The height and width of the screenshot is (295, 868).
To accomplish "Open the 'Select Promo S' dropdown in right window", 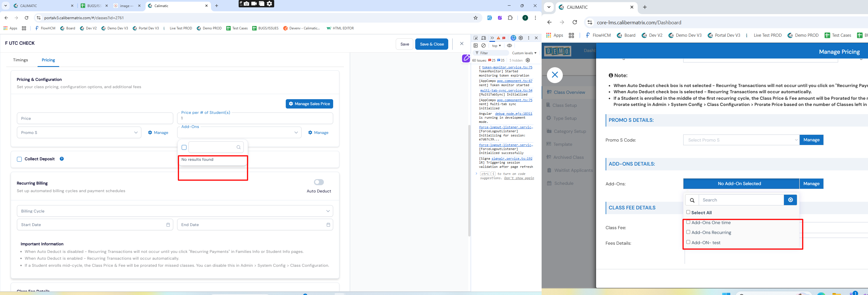I will click(x=741, y=140).
